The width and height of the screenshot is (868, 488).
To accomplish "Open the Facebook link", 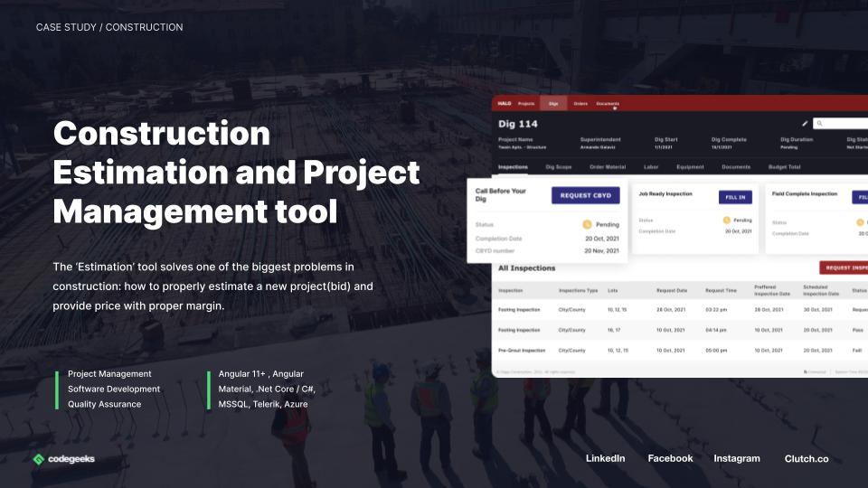I will (x=670, y=458).
